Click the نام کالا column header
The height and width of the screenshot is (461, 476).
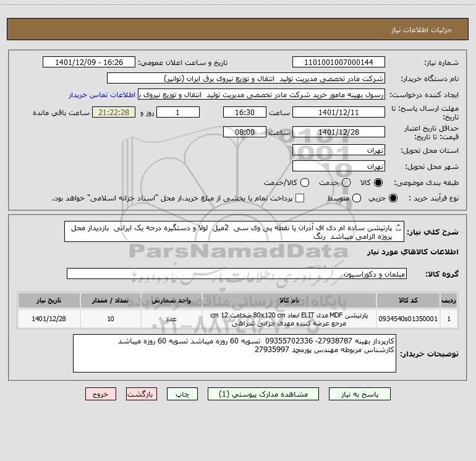pos(289,300)
